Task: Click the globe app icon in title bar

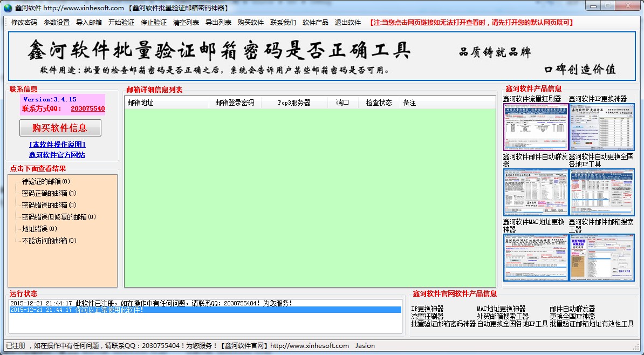Action: [x=8, y=8]
